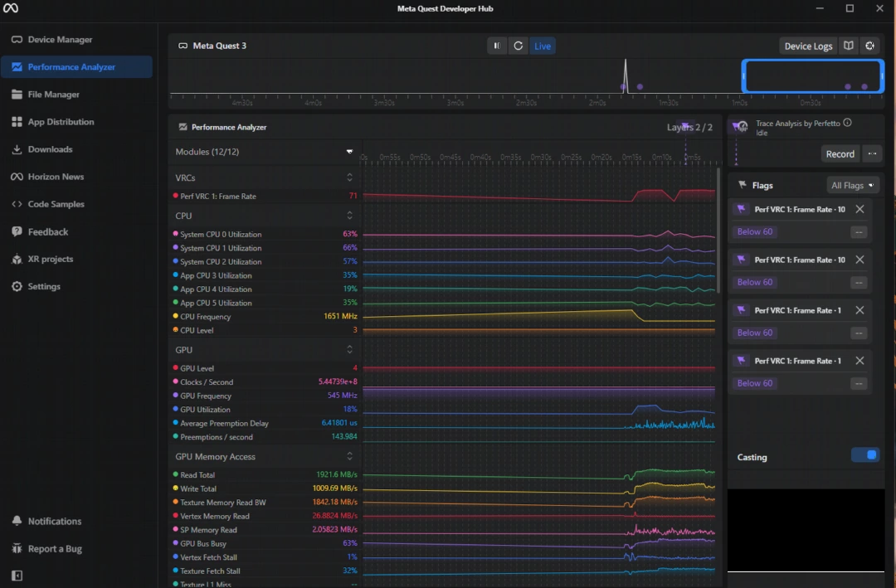Image resolution: width=896 pixels, height=588 pixels.
Task: Remove the fourth Perf VRC 1 flag
Action: [859, 361]
